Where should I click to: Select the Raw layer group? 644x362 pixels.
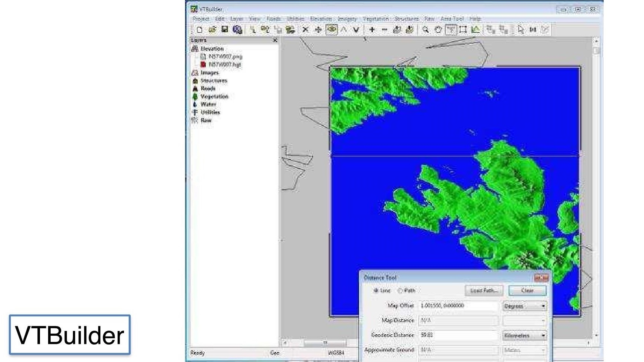[206, 121]
